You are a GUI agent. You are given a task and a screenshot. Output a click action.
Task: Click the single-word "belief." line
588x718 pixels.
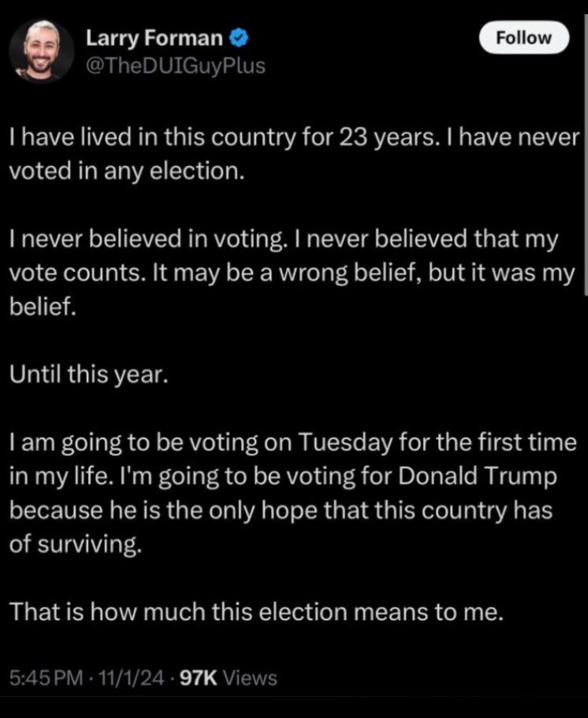43,308
